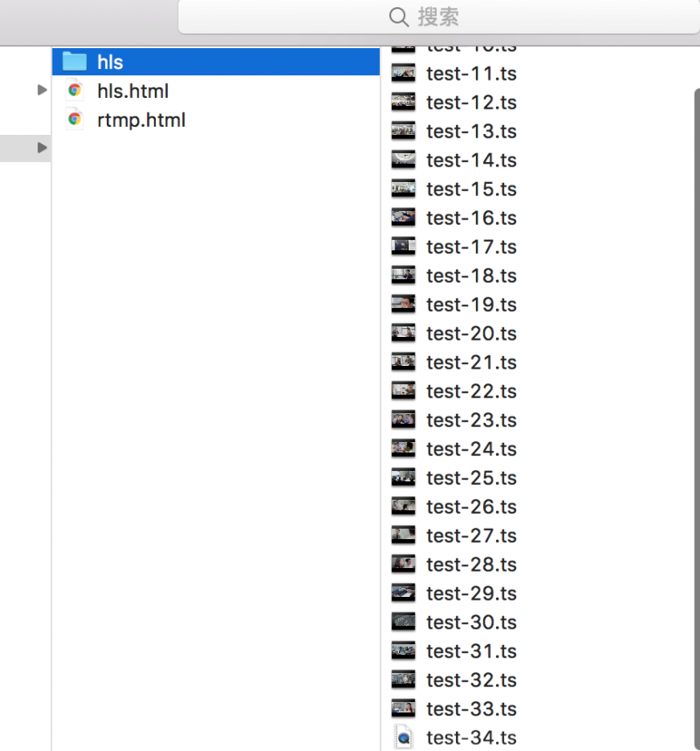
Task: Click video thumbnail of test-28.ts
Action: point(403,565)
